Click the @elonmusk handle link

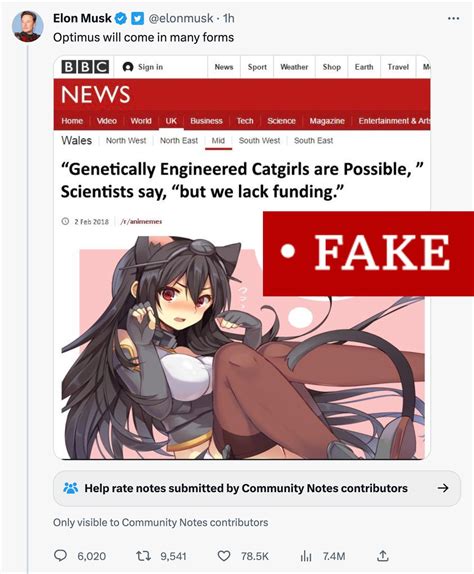pos(180,18)
